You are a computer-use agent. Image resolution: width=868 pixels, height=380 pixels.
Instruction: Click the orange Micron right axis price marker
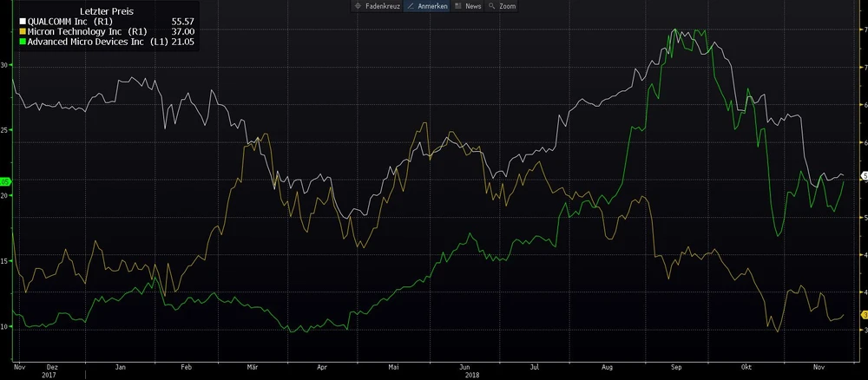click(863, 314)
